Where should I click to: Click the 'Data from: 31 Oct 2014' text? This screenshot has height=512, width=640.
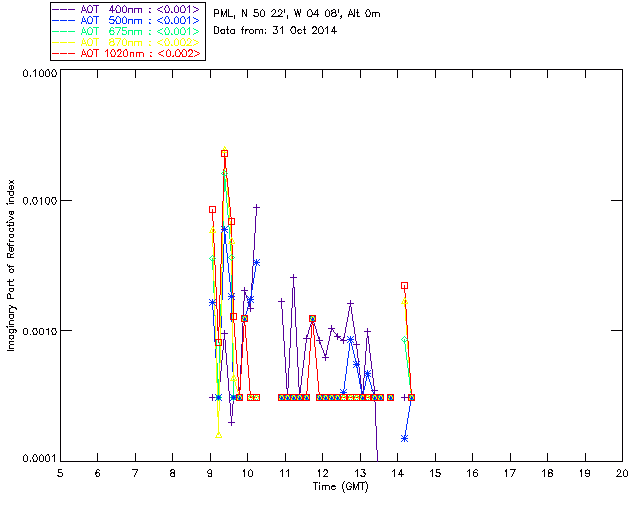(x=275, y=31)
